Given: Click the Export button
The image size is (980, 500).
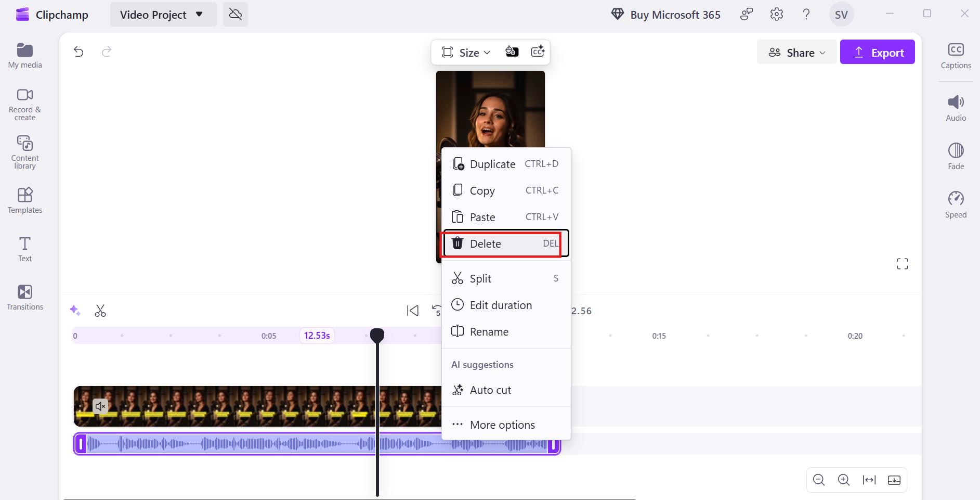Looking at the screenshot, I should pyautogui.click(x=877, y=52).
